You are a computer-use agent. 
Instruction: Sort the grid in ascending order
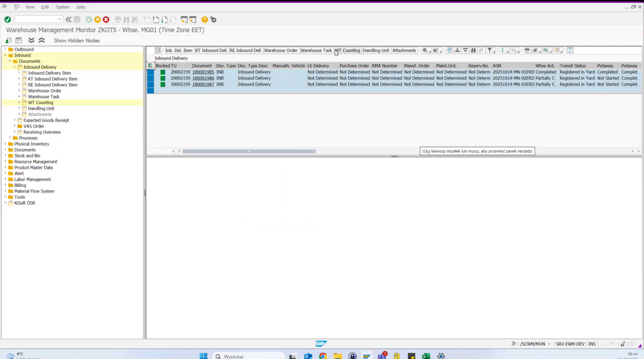tap(457, 50)
